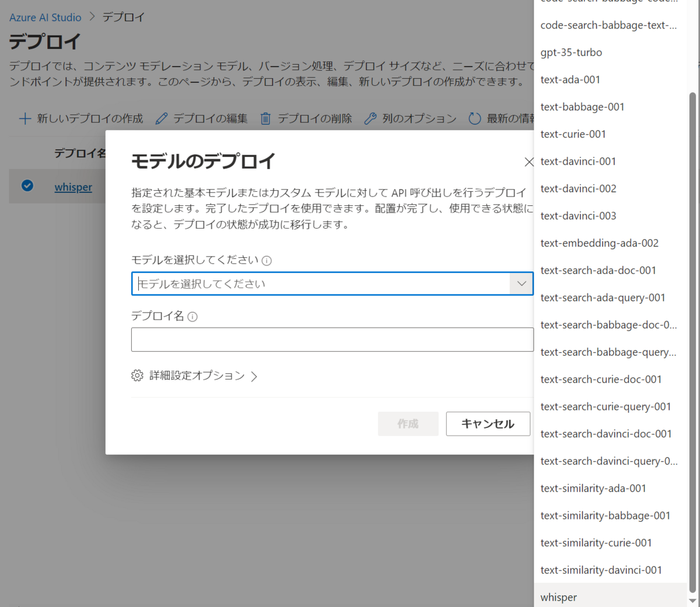Click the Cancel button in dialog
Screen dimensions: 700x607
(488, 424)
